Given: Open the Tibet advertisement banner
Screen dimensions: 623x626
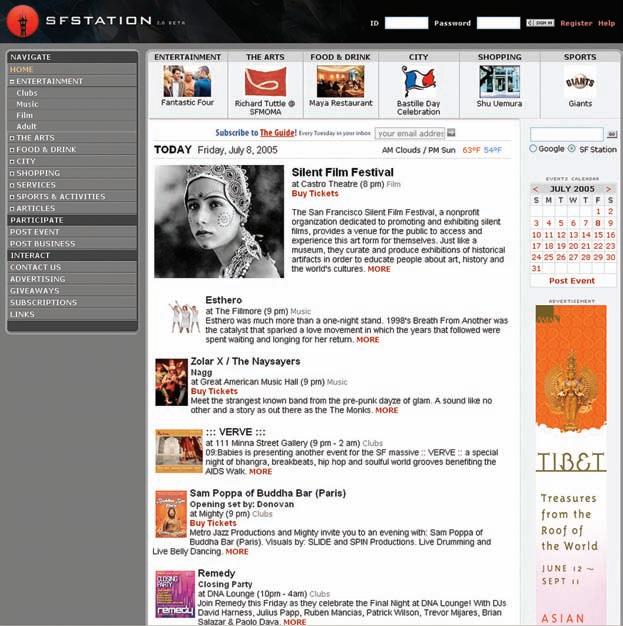Looking at the screenshot, I should pos(571,465).
